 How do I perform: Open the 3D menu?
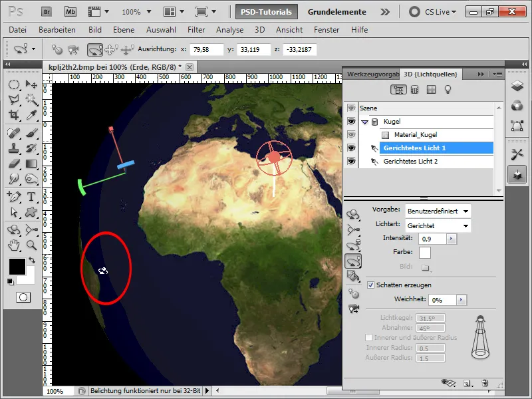259,30
